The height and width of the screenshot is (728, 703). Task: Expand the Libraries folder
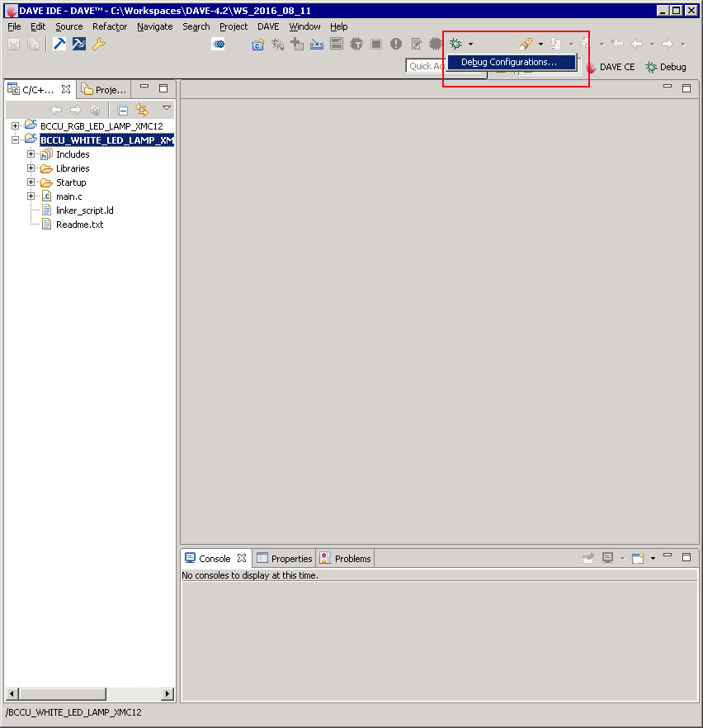point(31,168)
